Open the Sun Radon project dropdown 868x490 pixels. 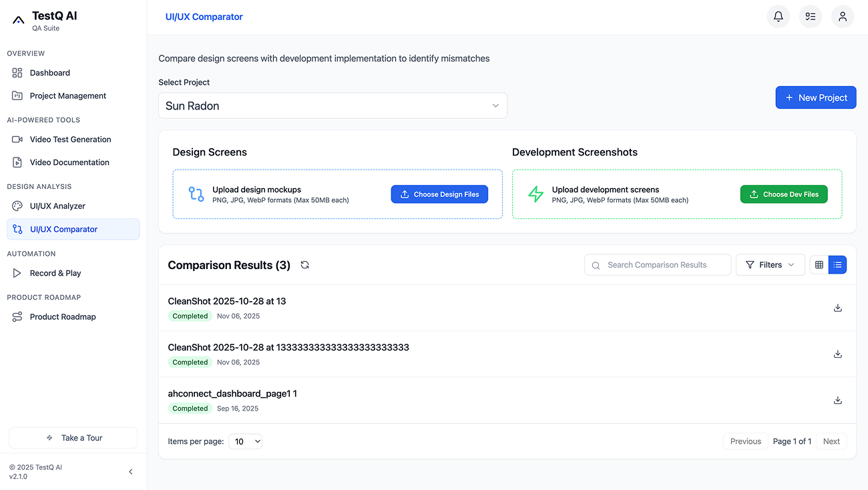(333, 105)
